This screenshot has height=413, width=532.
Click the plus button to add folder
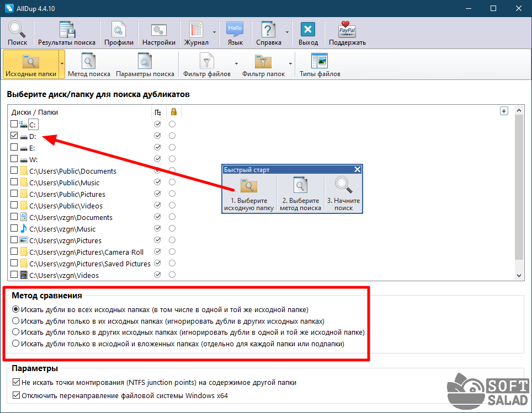click(503, 111)
